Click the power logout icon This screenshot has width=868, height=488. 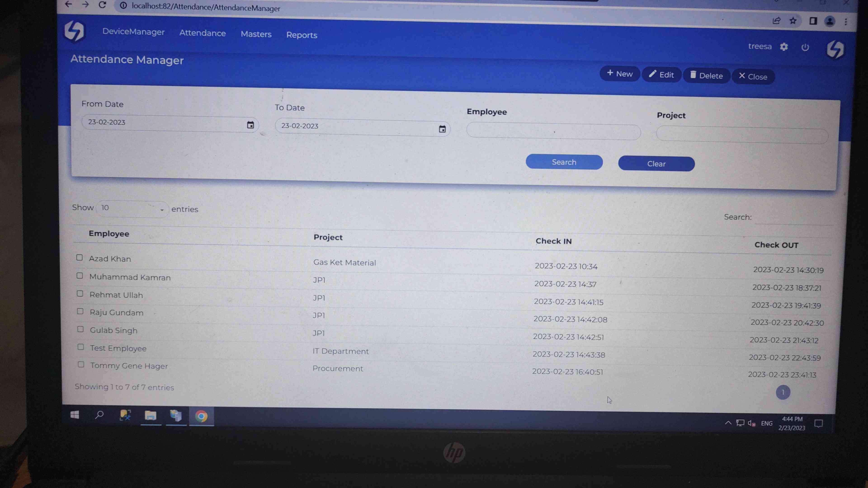tap(805, 47)
